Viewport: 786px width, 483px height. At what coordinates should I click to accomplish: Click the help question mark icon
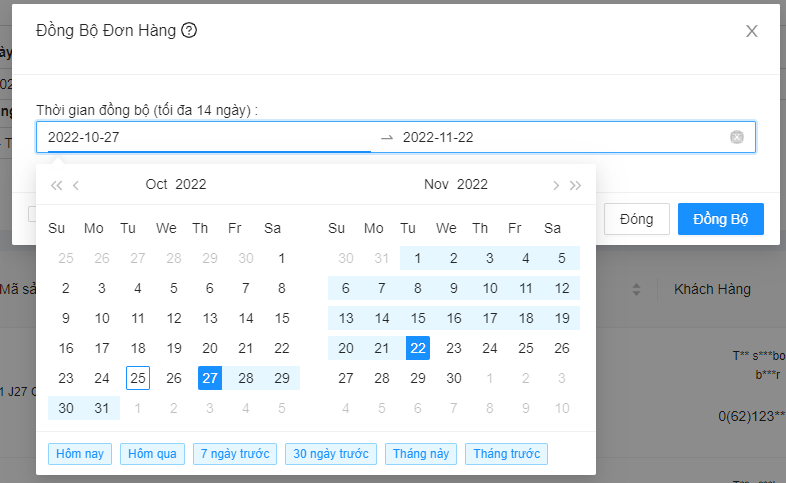pos(189,30)
